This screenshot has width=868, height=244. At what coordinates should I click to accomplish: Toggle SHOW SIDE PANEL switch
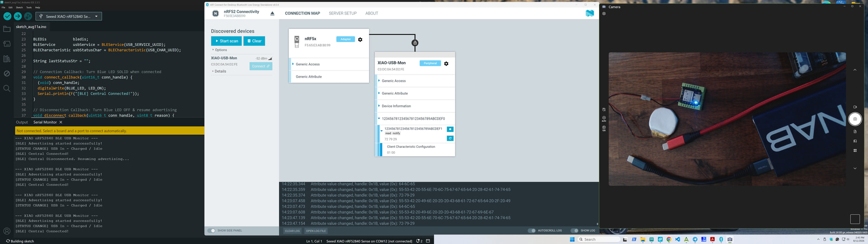pos(212,230)
